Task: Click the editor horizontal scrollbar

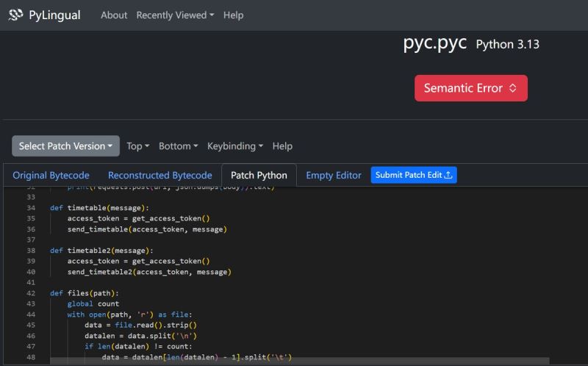Action: coord(300,360)
